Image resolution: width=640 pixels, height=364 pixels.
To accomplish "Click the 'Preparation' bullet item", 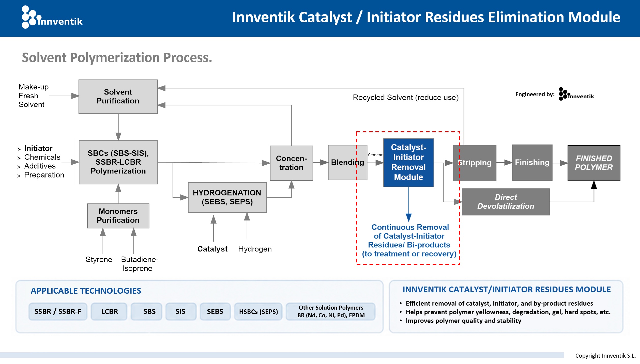I will click(x=44, y=175).
